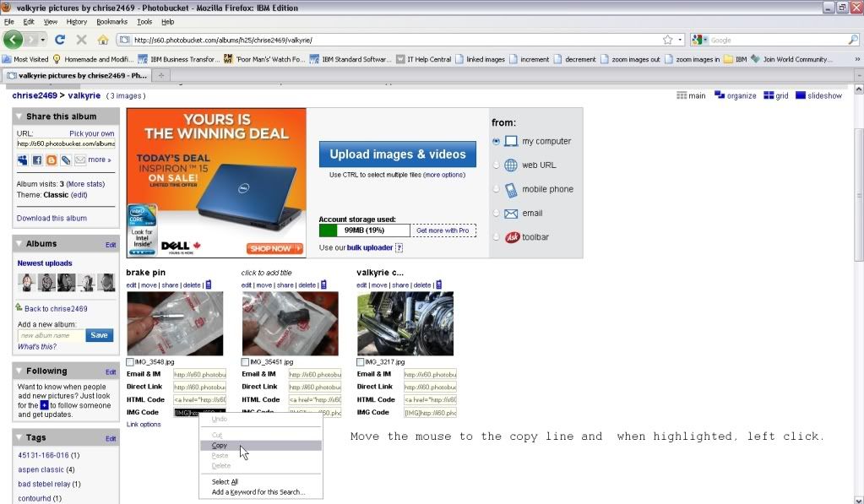Open the History menu

click(77, 22)
